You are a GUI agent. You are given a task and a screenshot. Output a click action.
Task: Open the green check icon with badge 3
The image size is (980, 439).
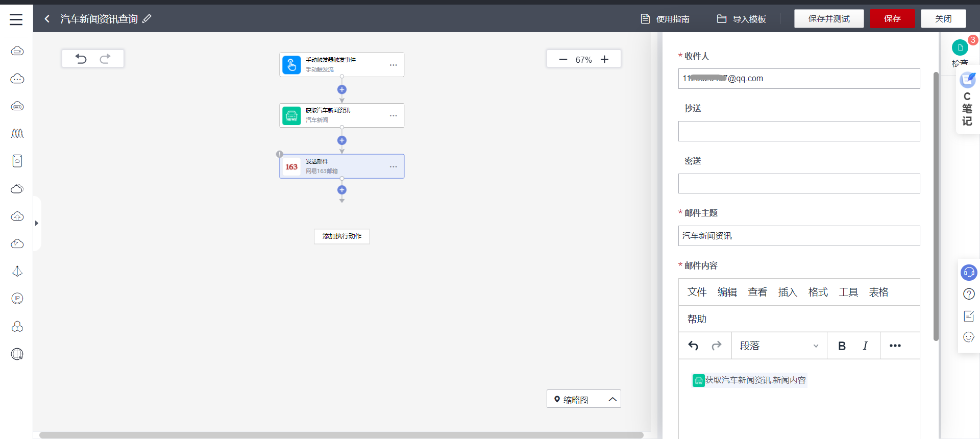click(960, 47)
